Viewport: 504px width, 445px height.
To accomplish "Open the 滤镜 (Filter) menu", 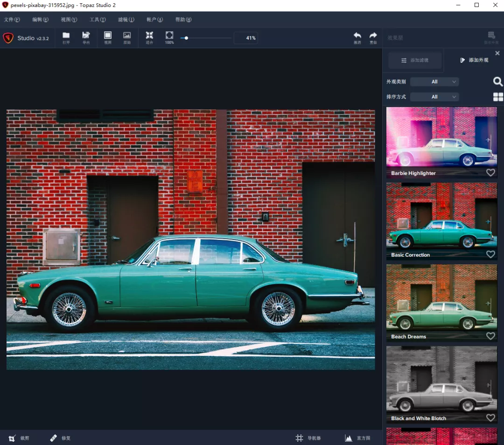I will click(x=126, y=20).
